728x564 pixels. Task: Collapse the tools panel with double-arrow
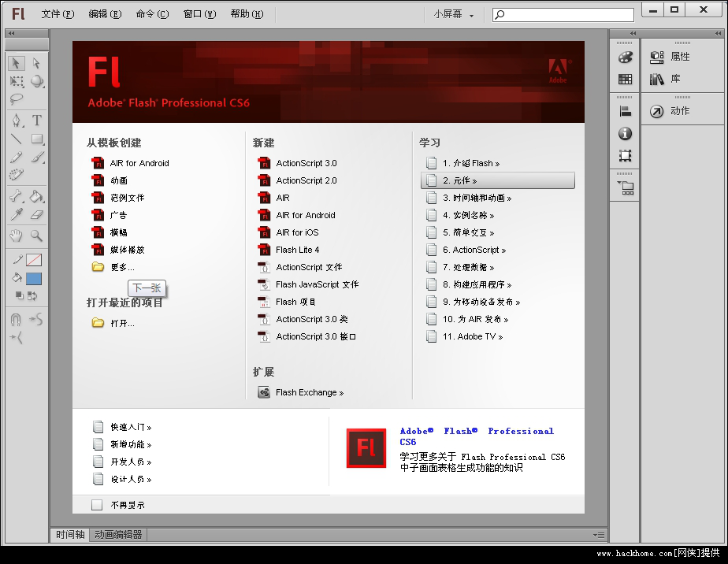pyautogui.click(x=11, y=34)
